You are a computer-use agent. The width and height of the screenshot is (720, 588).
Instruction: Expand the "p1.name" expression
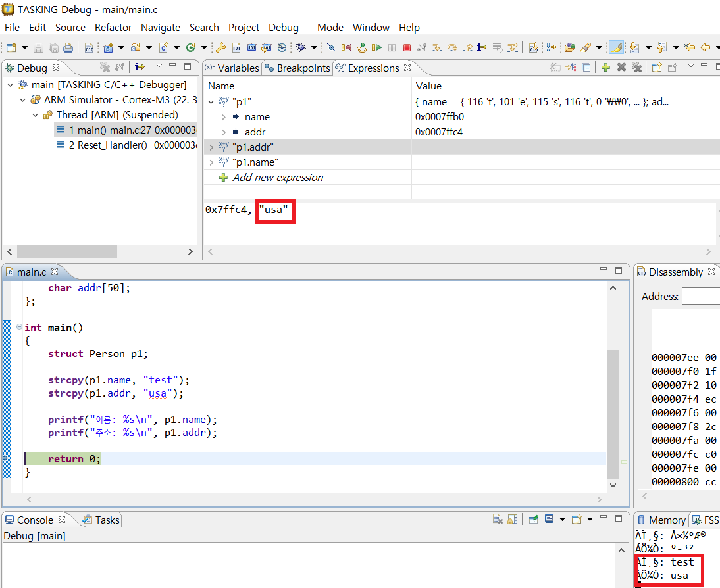coord(211,162)
